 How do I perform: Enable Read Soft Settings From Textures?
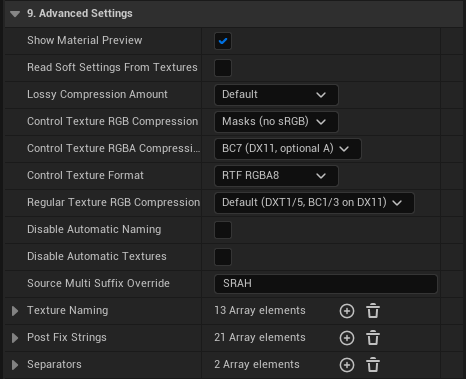pos(223,68)
